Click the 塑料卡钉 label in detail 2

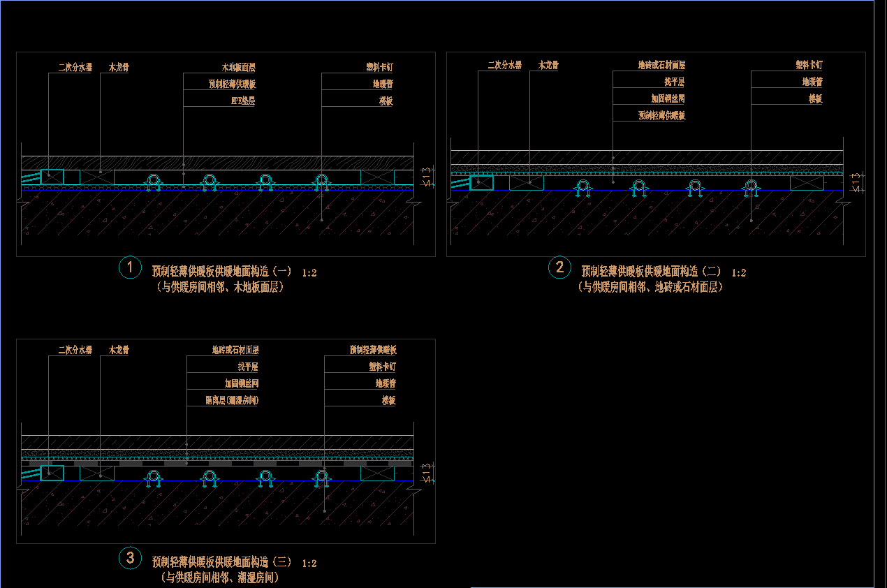pyautogui.click(x=808, y=65)
